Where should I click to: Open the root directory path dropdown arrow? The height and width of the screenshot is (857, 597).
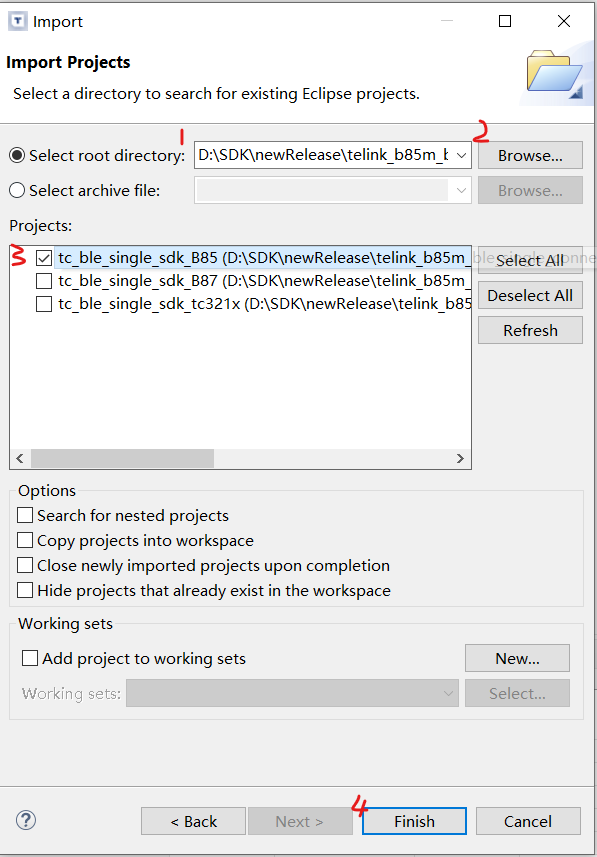(x=461, y=156)
